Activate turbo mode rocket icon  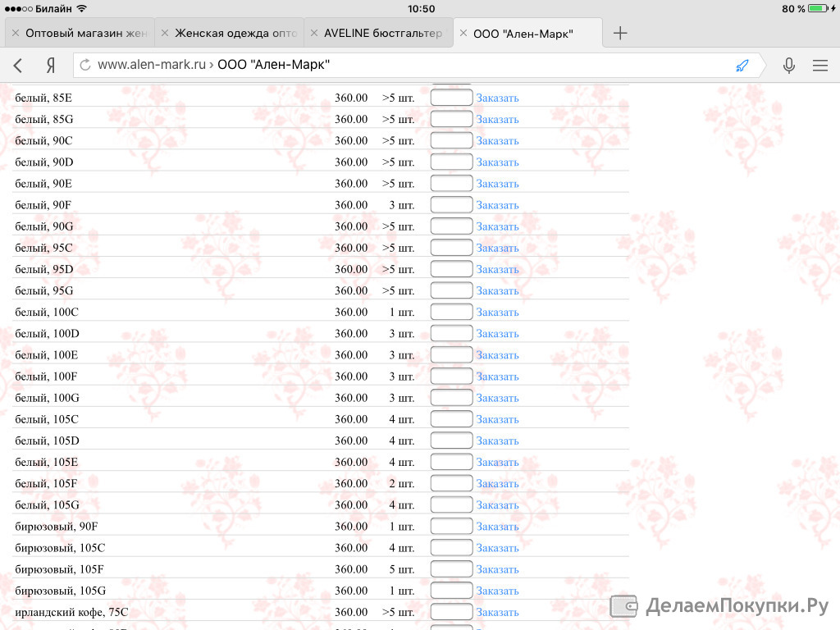[x=742, y=66]
